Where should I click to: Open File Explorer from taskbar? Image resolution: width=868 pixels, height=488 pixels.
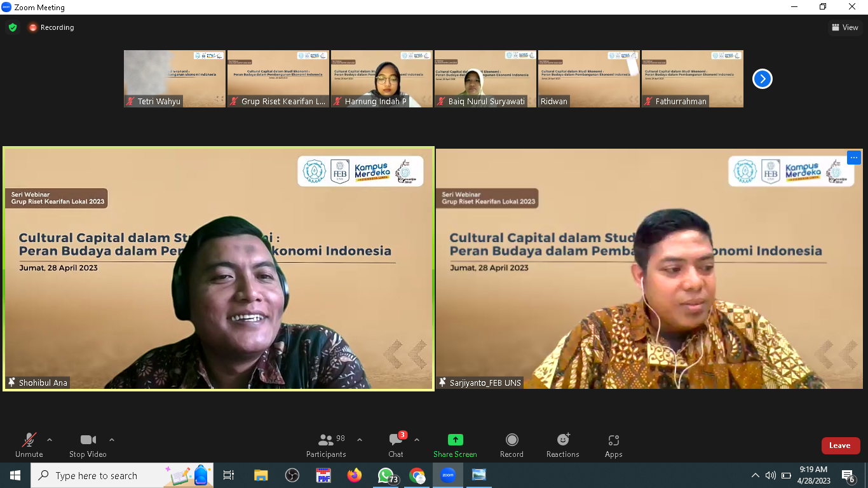point(261,475)
